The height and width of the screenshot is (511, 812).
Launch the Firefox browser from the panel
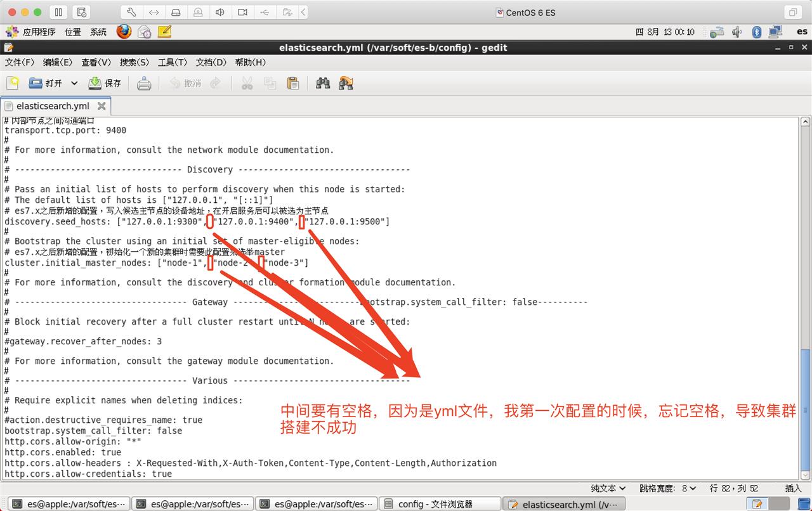click(124, 32)
